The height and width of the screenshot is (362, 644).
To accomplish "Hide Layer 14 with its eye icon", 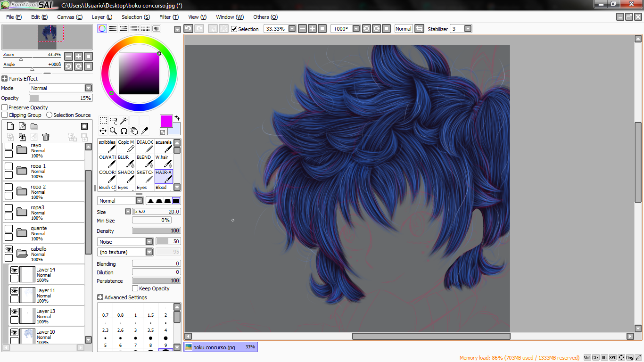I will [x=14, y=270].
